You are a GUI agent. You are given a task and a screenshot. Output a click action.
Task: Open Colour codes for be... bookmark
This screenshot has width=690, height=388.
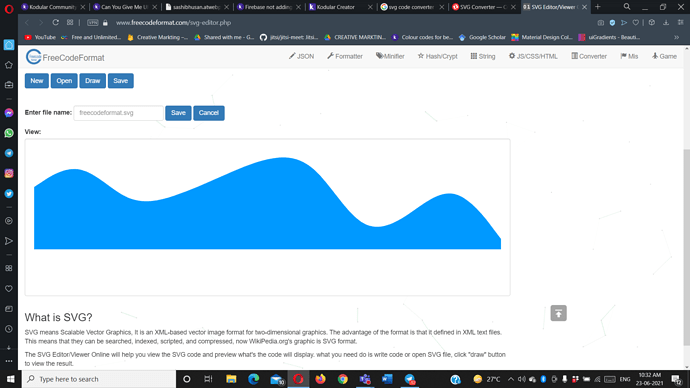(422, 37)
